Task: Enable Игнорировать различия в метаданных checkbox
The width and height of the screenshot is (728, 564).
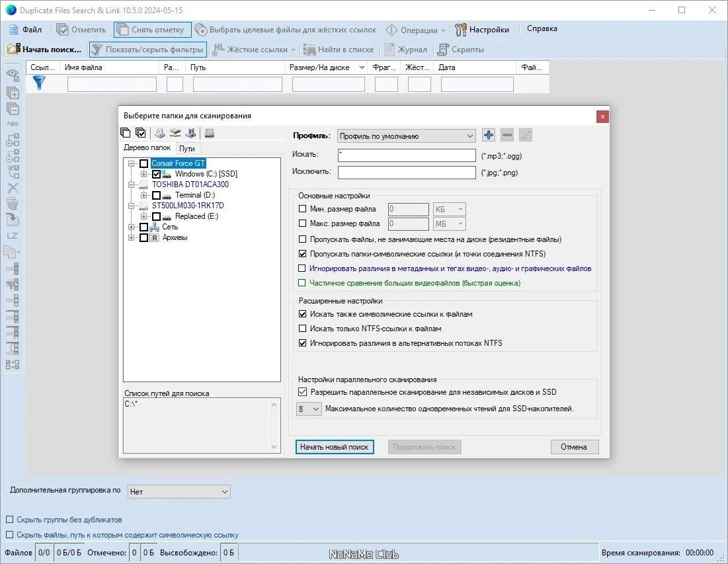Action: [x=302, y=268]
